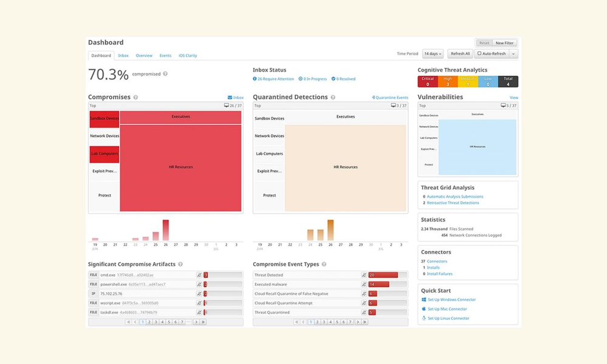Switch to the Inbox tab
This screenshot has width=607, height=364.
tap(123, 56)
